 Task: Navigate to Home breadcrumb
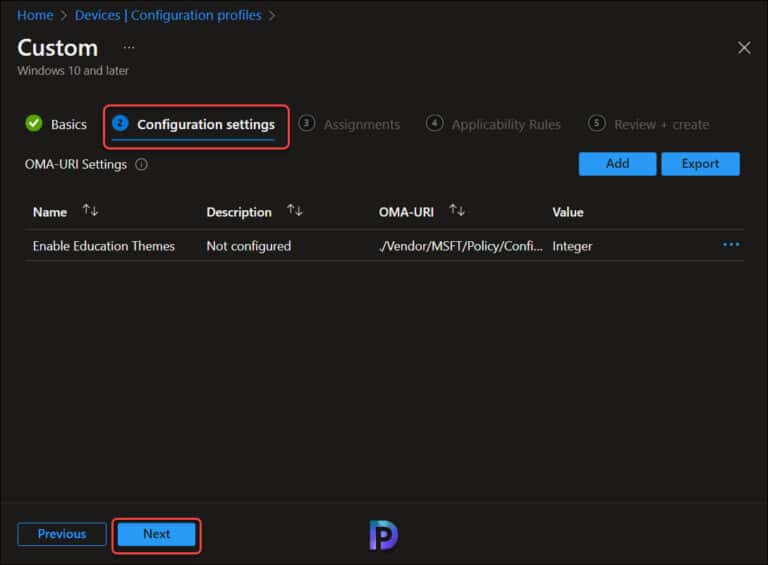pos(35,15)
